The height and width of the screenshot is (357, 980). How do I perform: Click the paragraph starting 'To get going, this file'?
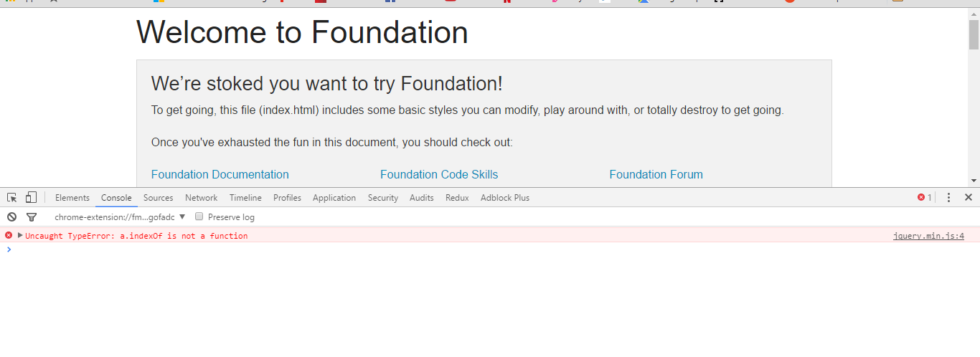468,110
